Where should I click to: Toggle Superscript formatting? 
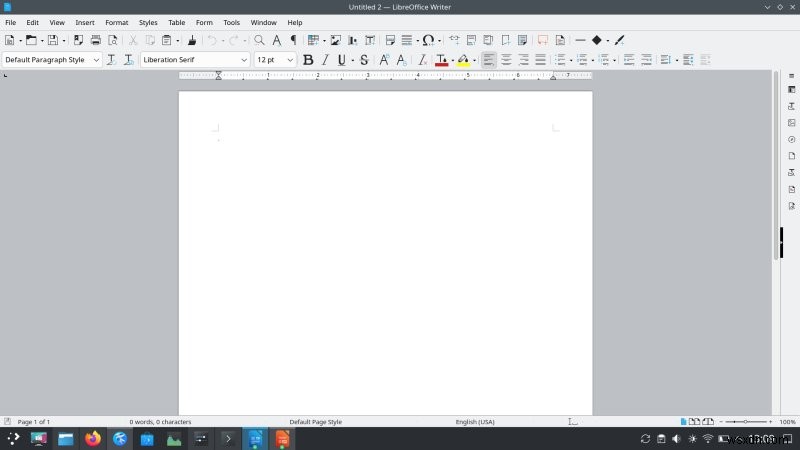coord(384,60)
